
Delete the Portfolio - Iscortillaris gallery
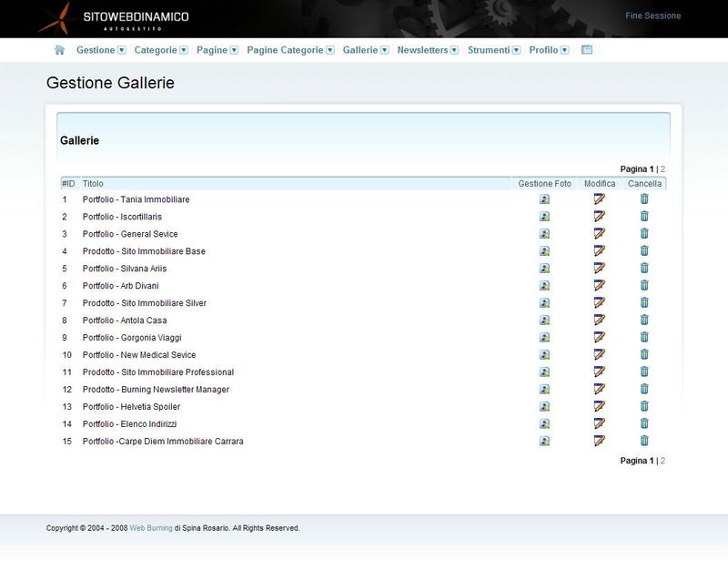(x=644, y=217)
